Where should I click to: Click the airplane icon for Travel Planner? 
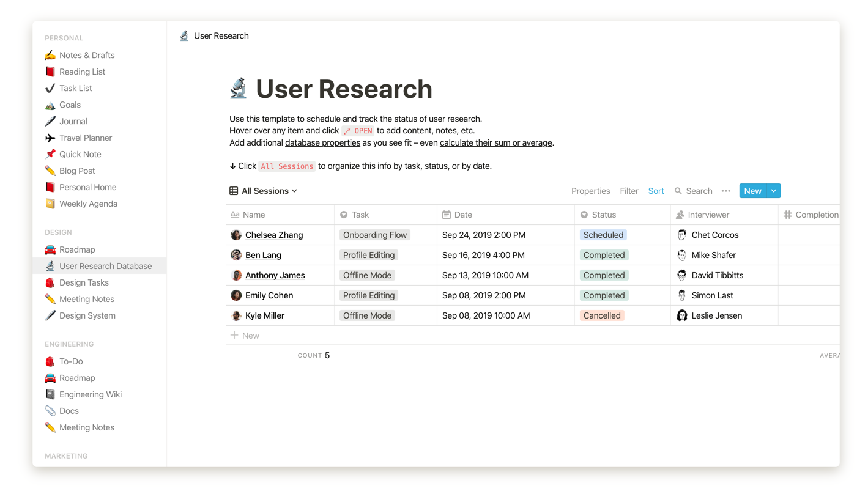click(x=50, y=138)
